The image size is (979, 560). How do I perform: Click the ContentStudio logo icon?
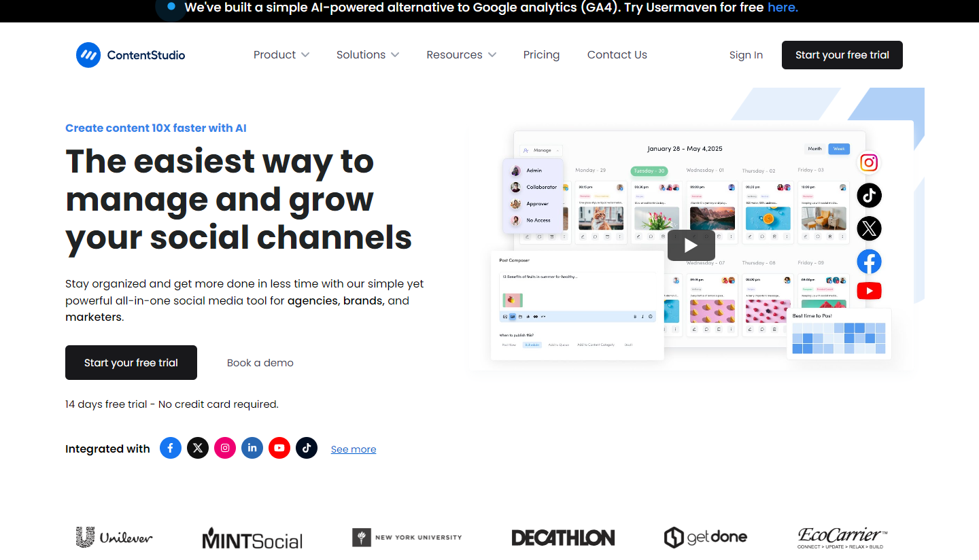coord(88,55)
